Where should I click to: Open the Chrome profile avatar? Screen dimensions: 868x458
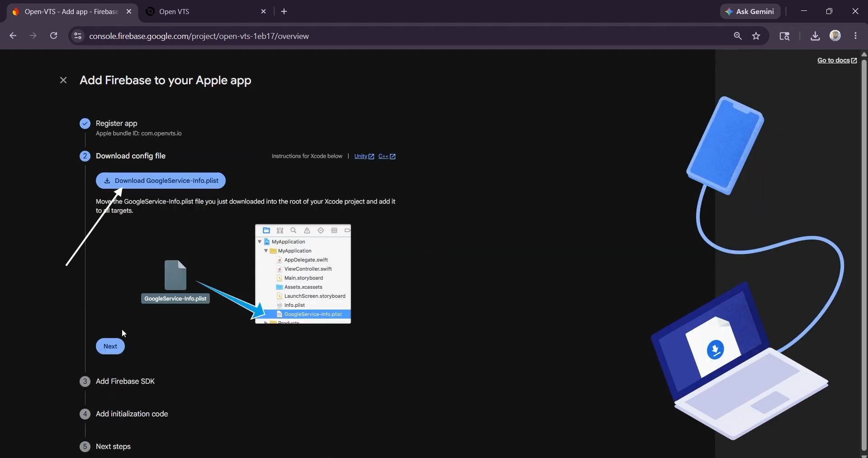point(835,36)
